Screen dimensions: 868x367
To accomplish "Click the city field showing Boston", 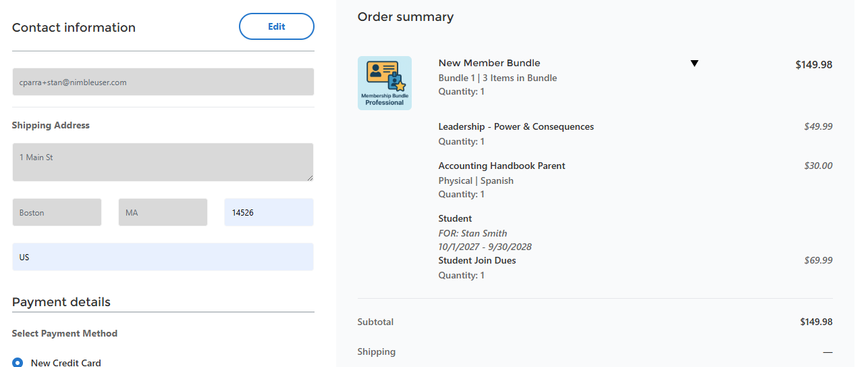I will click(57, 212).
